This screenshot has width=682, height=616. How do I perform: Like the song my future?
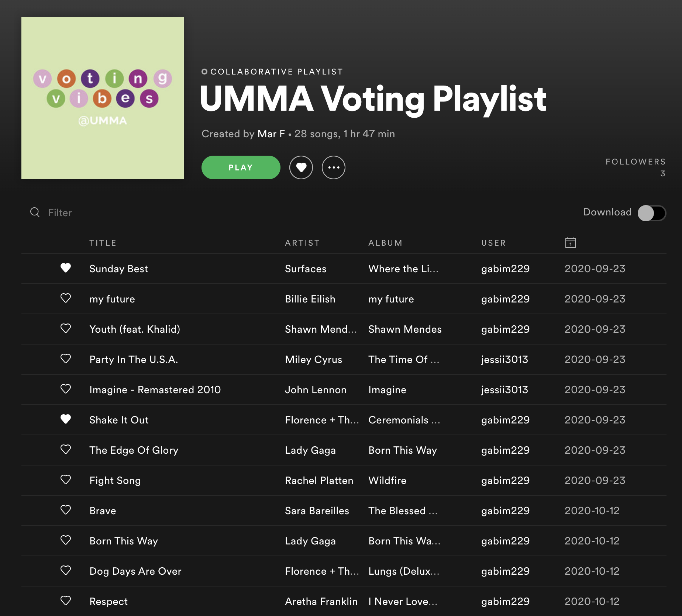tap(66, 298)
